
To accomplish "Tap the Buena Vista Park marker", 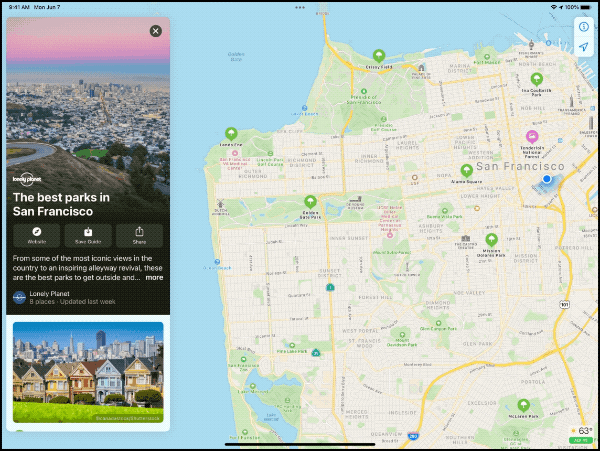I will [445, 211].
